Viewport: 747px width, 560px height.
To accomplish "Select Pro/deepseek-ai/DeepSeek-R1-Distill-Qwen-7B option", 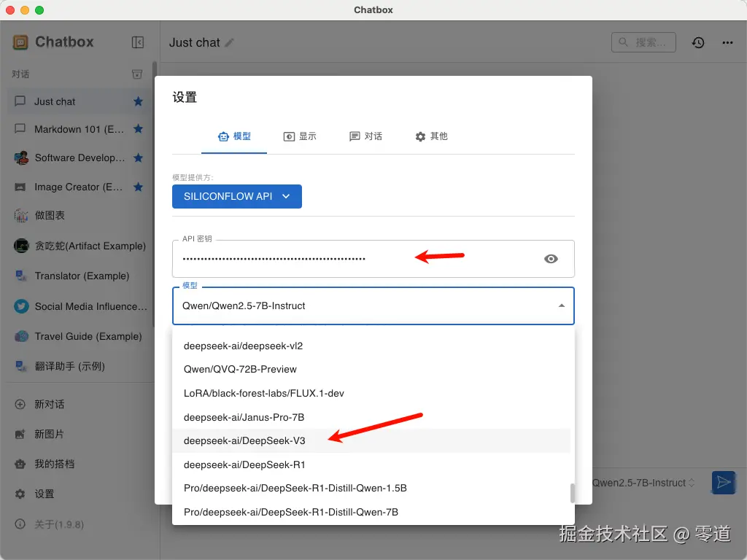I will pos(371,513).
